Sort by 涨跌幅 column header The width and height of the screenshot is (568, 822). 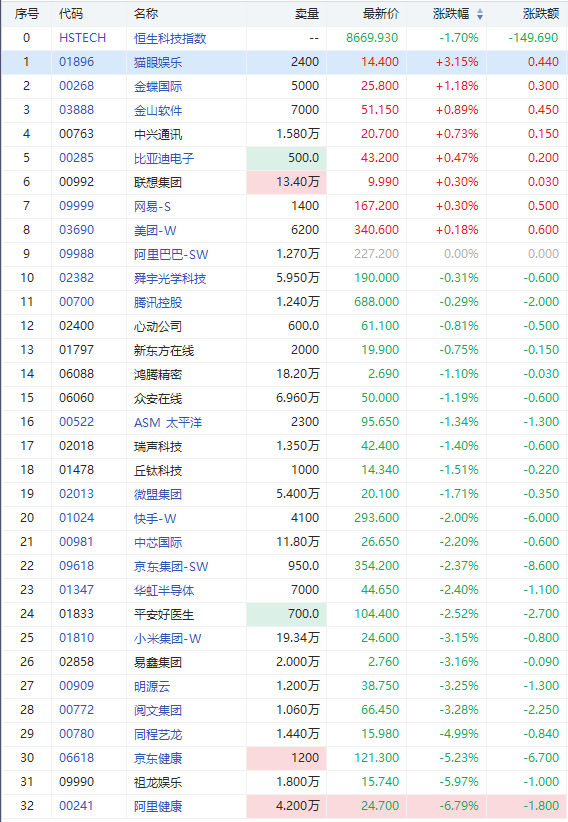pyautogui.click(x=451, y=14)
